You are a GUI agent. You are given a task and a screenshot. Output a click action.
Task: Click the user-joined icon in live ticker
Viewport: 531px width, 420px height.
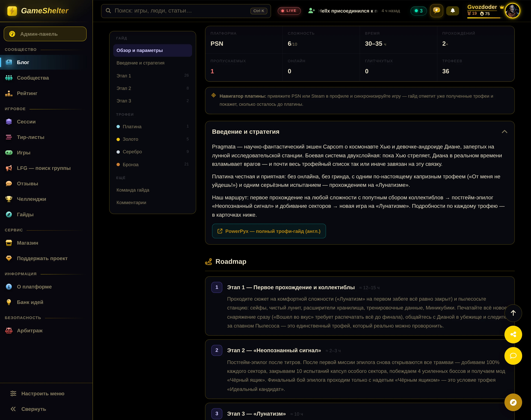(x=312, y=10)
